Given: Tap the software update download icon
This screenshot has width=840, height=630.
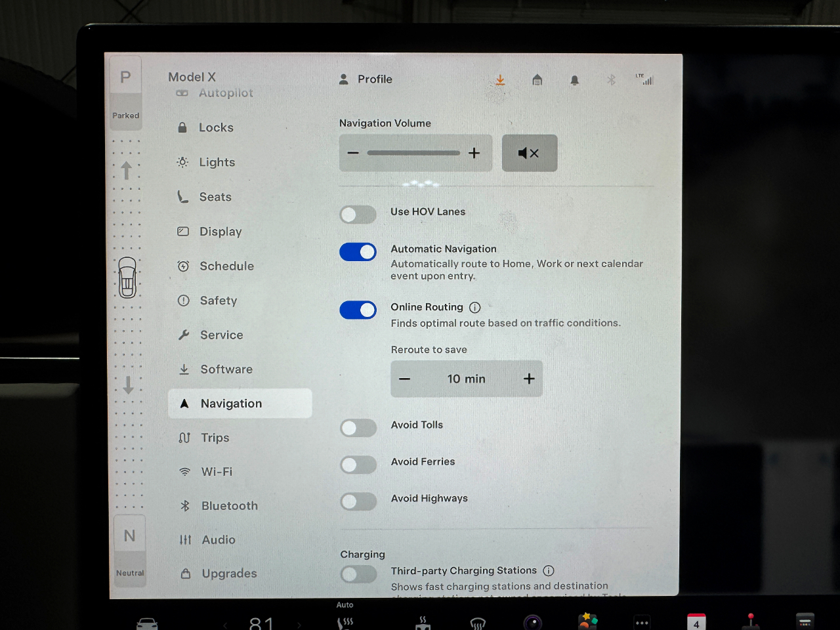Looking at the screenshot, I should pyautogui.click(x=500, y=80).
